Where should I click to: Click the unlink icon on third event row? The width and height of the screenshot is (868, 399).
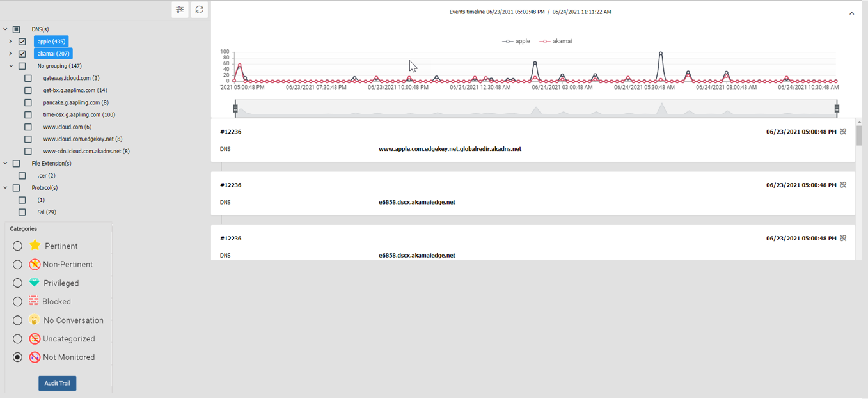[843, 238]
